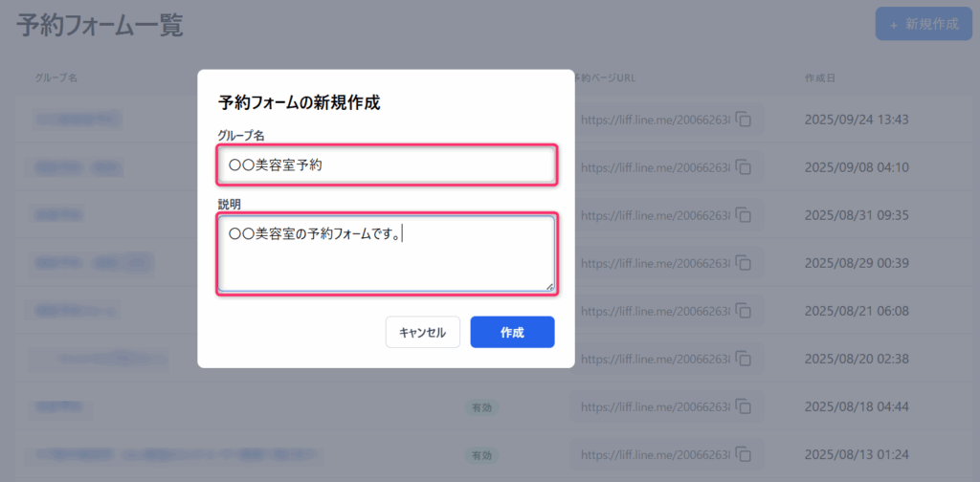
Task: Click the URL field in the 2025/08/21 row
Action: [656, 311]
